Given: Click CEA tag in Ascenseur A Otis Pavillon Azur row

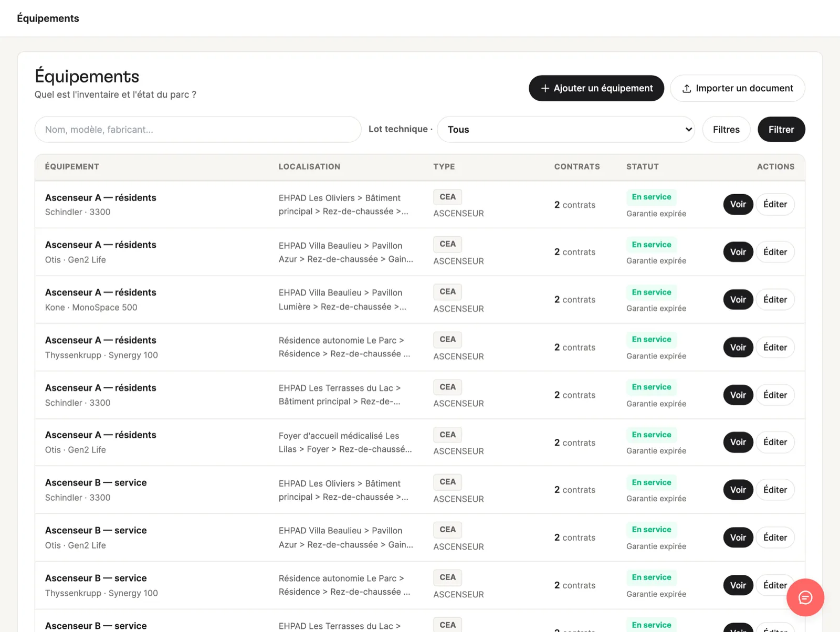Looking at the screenshot, I should 448,244.
